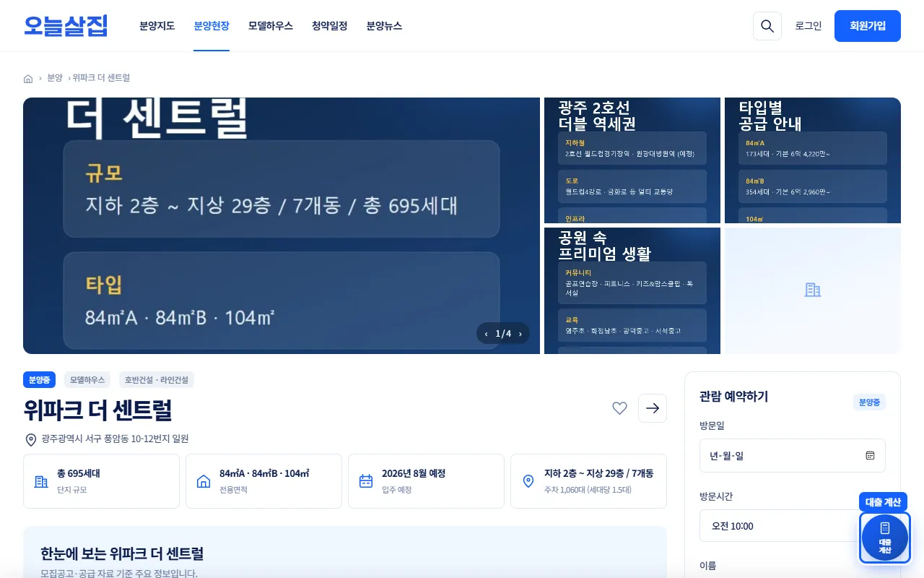Open the 타입별 공급 안내 thumbnail
The height and width of the screenshot is (578, 924).
pos(813,160)
